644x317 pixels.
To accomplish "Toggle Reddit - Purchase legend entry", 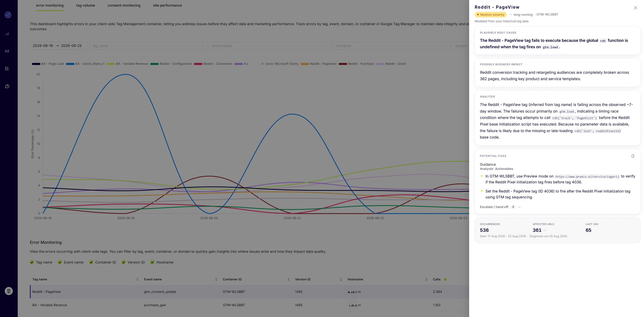I will [x=356, y=64].
